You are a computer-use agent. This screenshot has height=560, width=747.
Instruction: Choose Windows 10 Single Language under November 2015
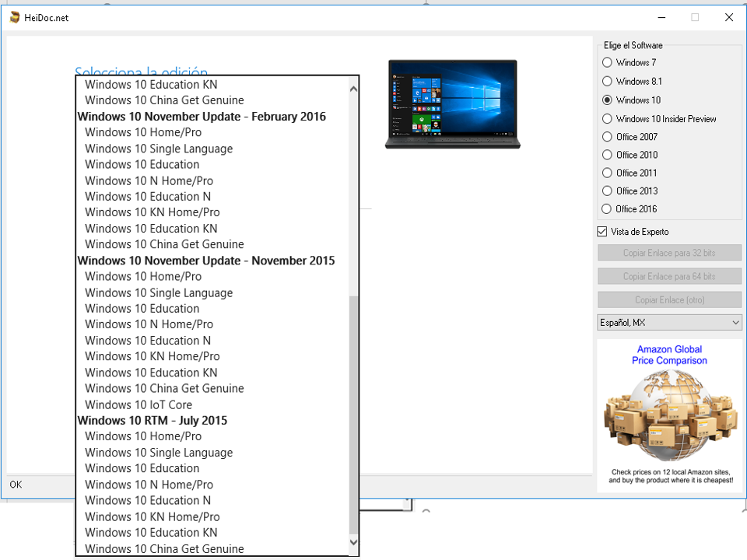click(159, 293)
